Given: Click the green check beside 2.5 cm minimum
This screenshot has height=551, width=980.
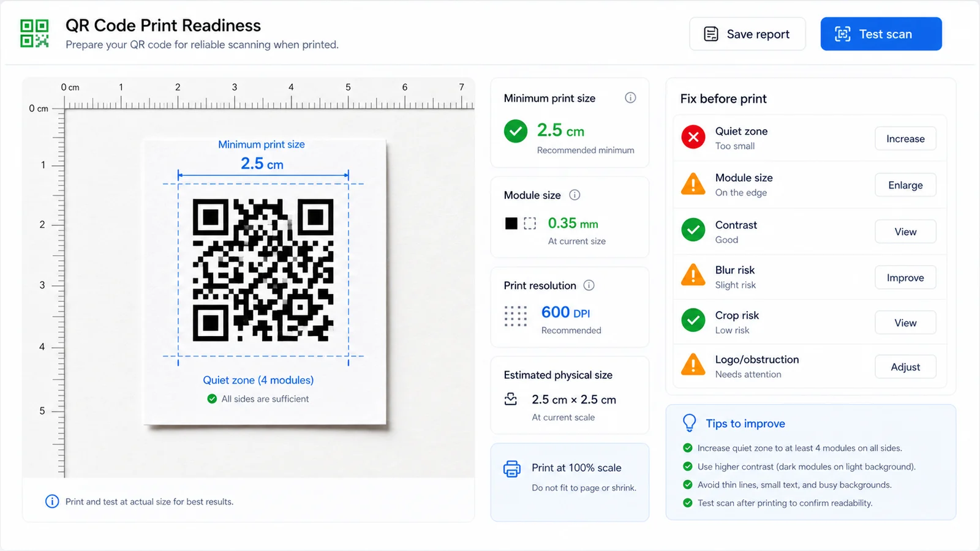Looking at the screenshot, I should pos(516,131).
